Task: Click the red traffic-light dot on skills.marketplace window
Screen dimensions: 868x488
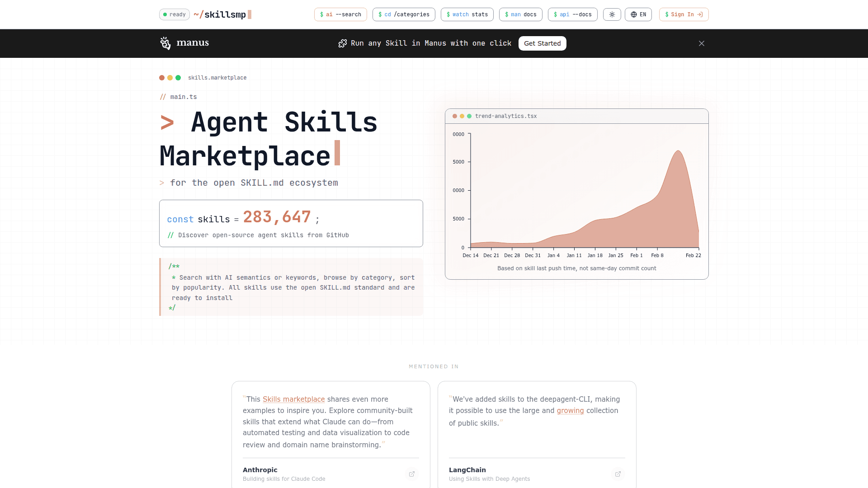Action: click(x=162, y=77)
